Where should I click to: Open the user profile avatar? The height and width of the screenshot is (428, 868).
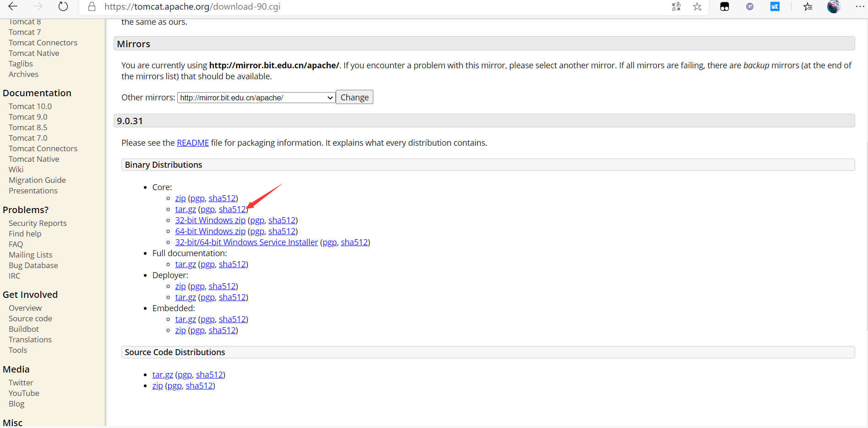pos(834,6)
